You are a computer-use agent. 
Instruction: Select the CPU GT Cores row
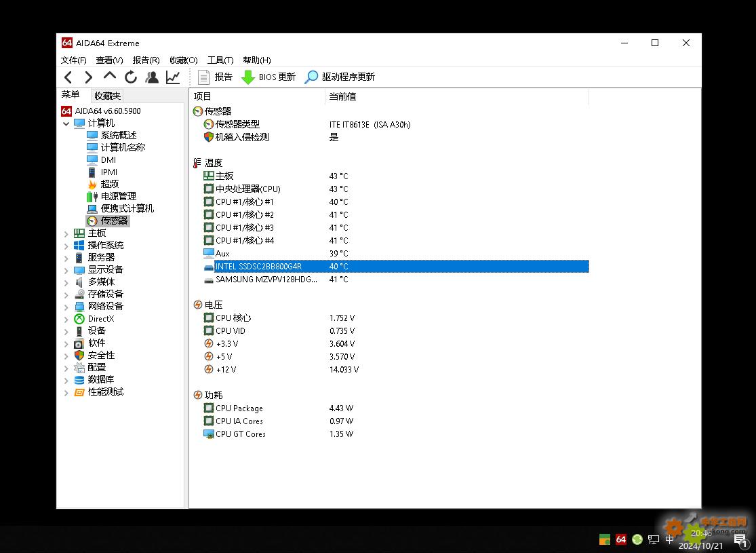coord(396,434)
